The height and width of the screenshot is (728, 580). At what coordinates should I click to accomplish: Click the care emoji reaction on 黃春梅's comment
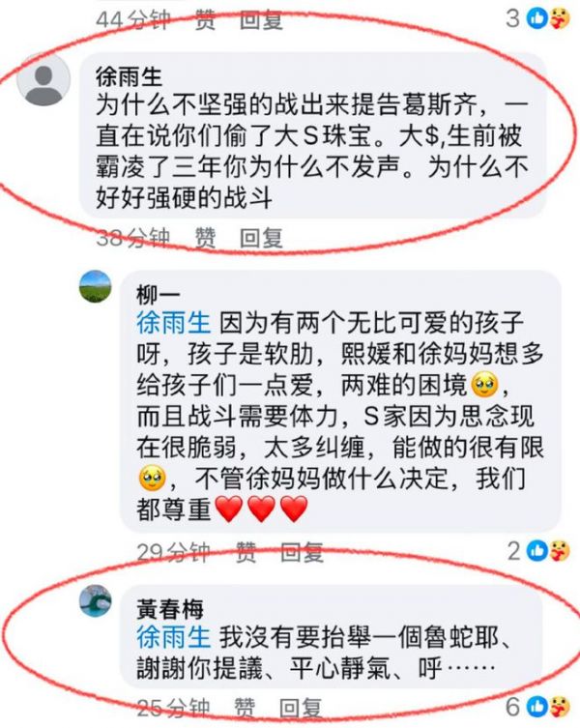coord(559,707)
